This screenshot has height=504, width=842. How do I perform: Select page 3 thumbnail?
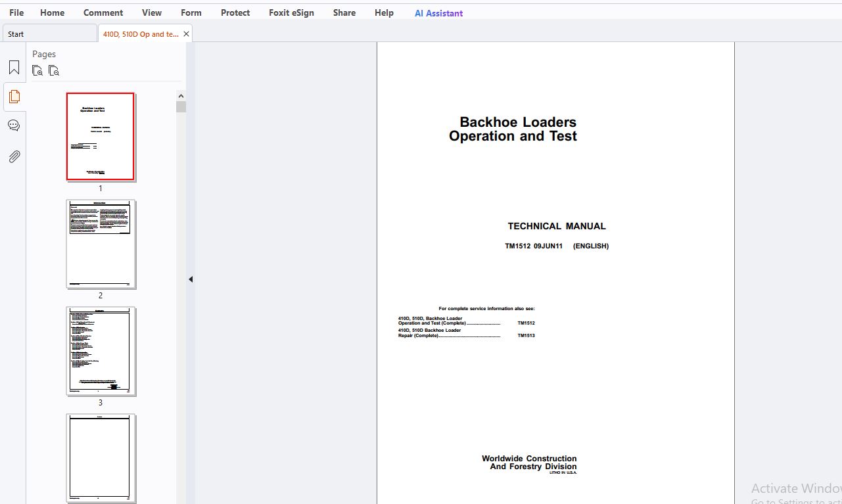101,351
